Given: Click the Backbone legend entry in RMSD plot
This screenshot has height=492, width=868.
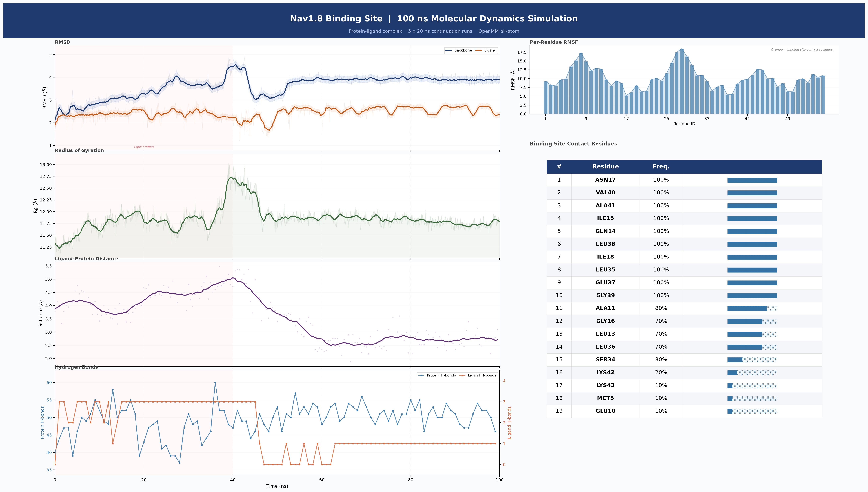Looking at the screenshot, I should click(x=459, y=50).
